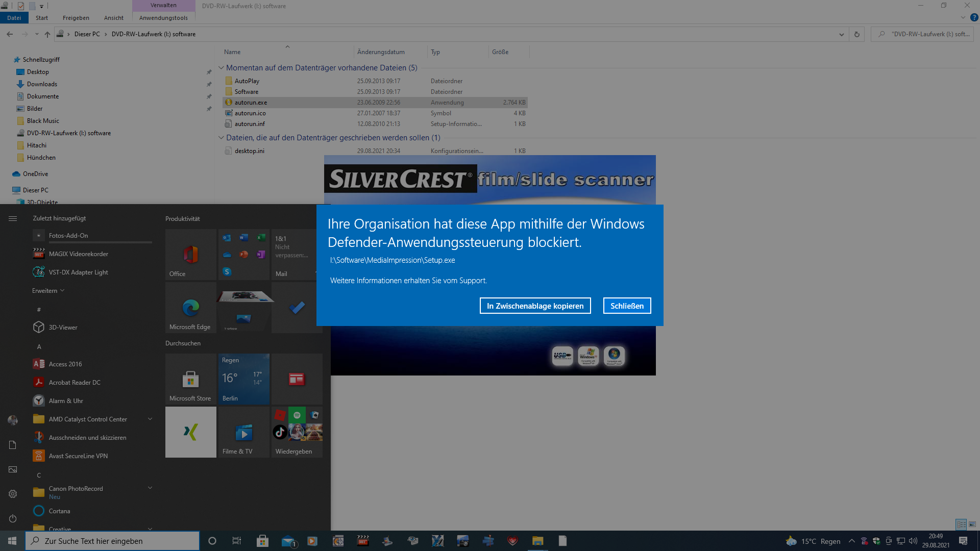Open Explorer help question mark
980x551 pixels.
click(x=974, y=18)
